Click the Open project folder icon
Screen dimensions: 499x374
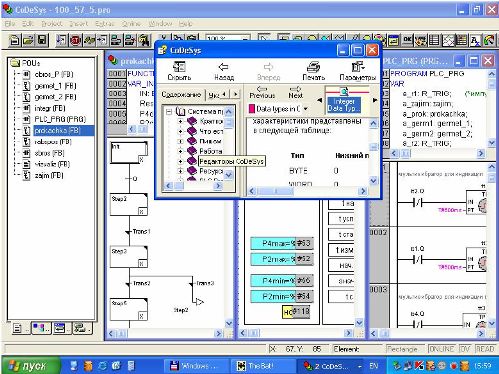[x=28, y=40]
